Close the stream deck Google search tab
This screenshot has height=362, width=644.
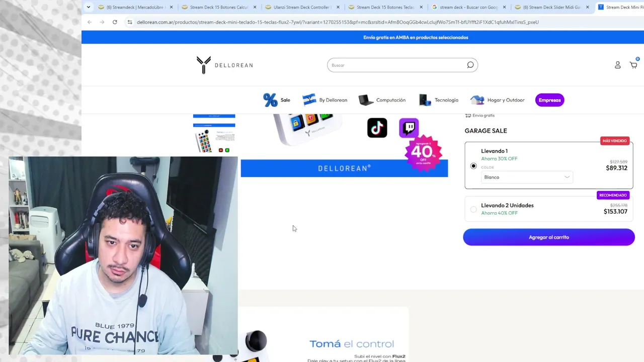click(505, 7)
